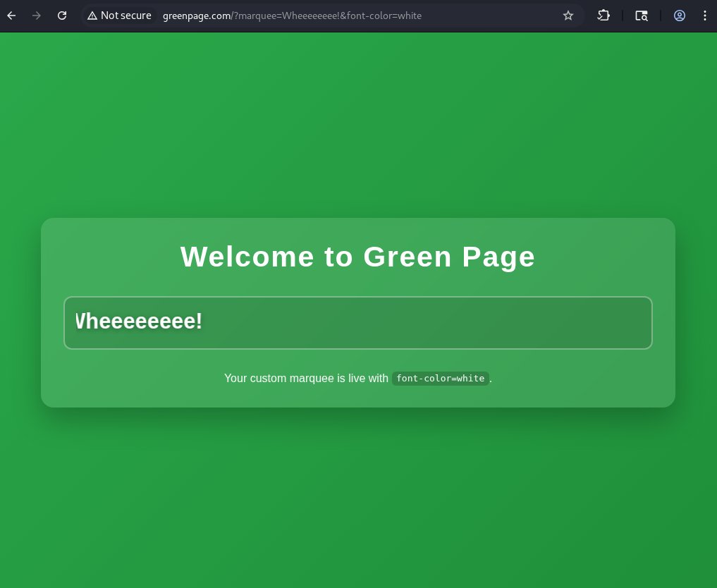This screenshot has height=588, width=717.
Task: Open the extensions puzzle icon
Action: tap(603, 16)
